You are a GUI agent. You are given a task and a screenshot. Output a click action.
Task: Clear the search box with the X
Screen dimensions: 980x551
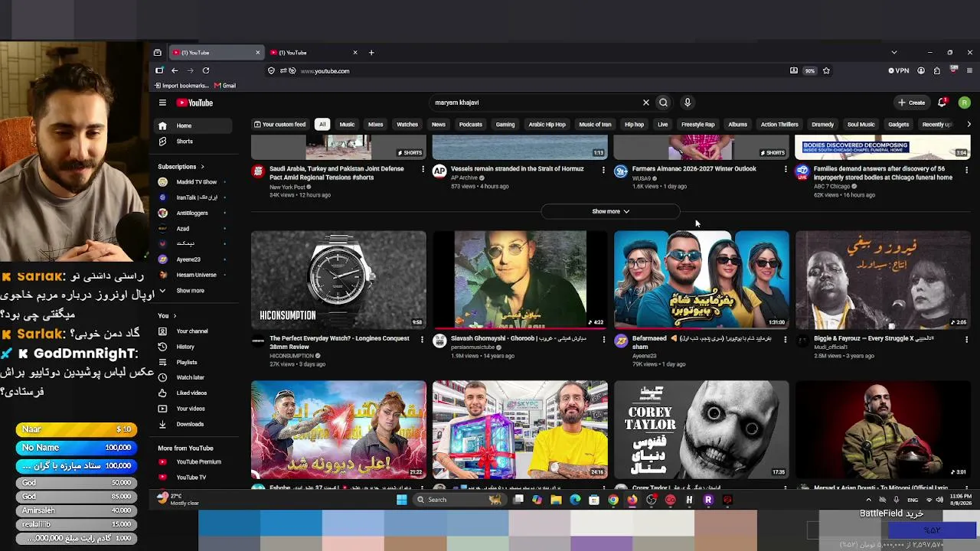point(645,103)
